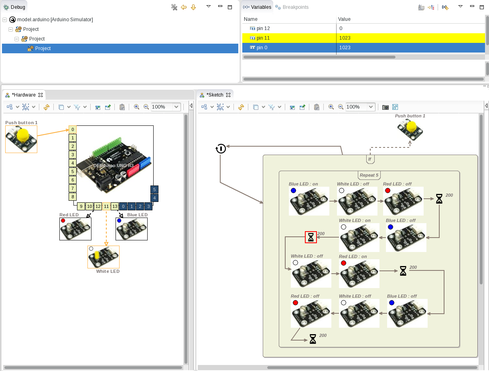Select the Debug view tab
489x371 pixels.
[x=14, y=7]
